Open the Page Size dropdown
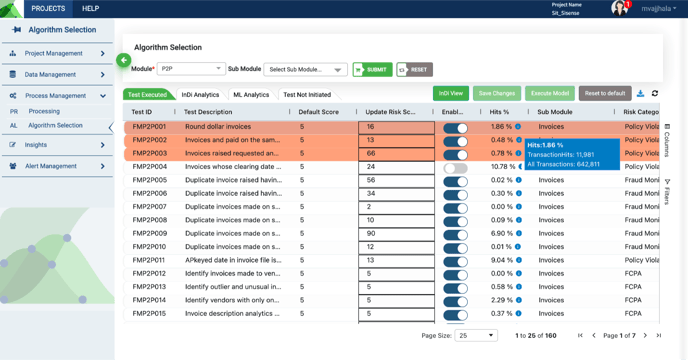Image resolution: width=688 pixels, height=360 pixels. tap(476, 335)
